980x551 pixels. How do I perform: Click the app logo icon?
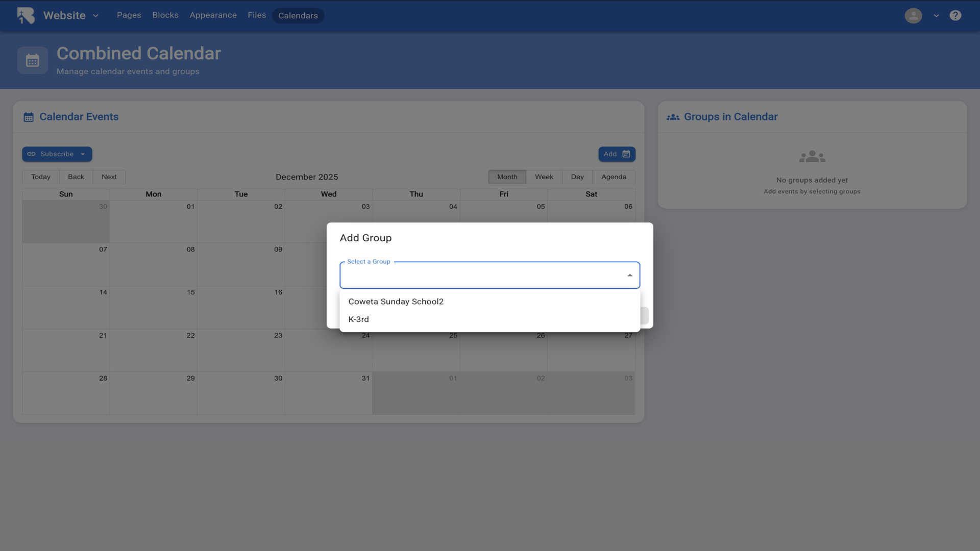tap(26, 15)
